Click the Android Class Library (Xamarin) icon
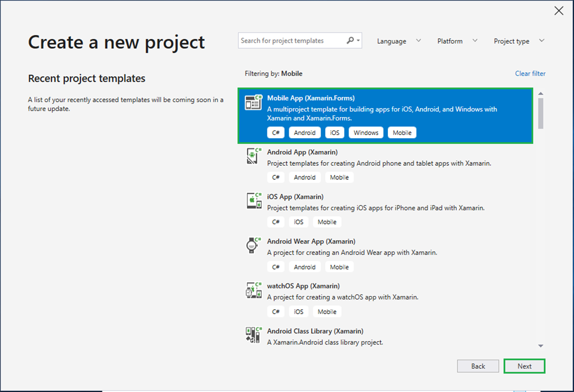This screenshot has height=392, width=574. coord(253,334)
